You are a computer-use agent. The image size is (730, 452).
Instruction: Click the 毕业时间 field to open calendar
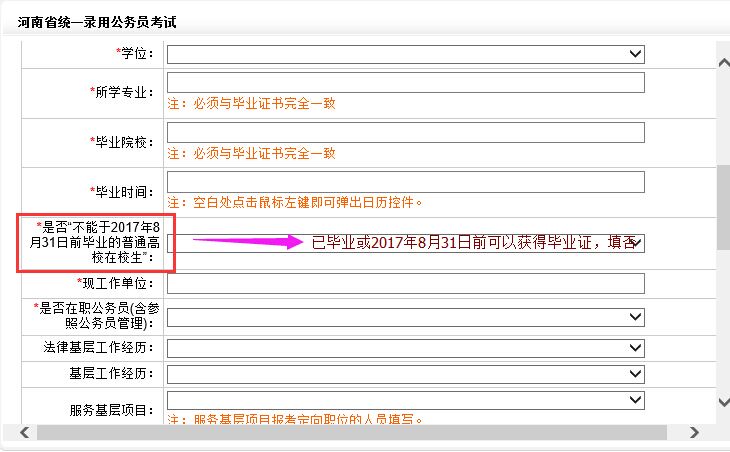(405, 181)
